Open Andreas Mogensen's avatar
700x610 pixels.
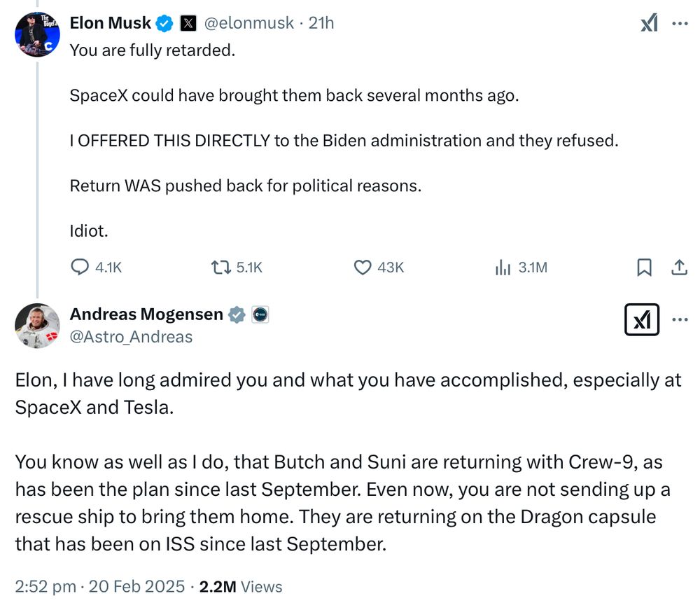pos(37,326)
